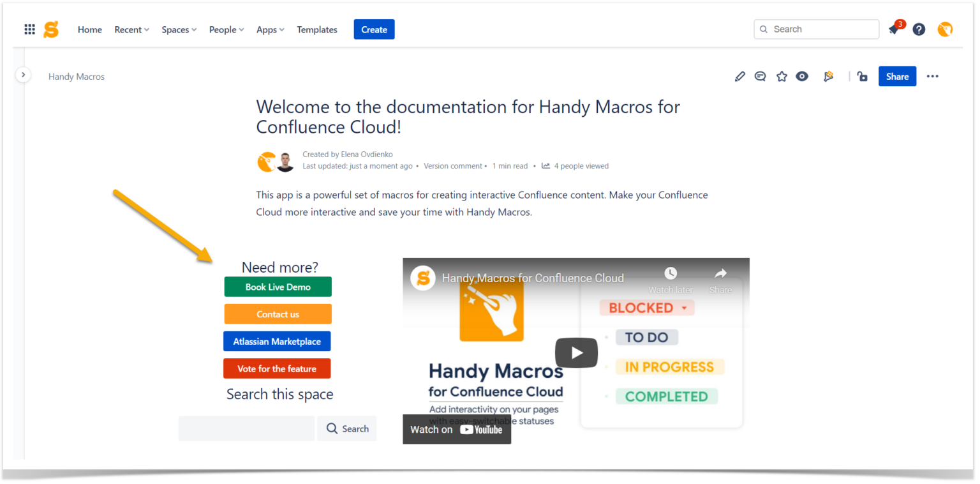
Task: Star this page as a favorite
Action: point(782,76)
